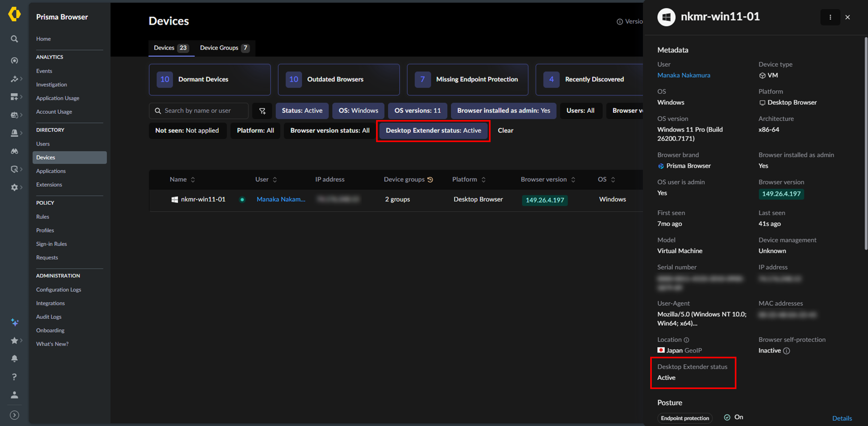Open the AI sparkle icon near rail bottom
This screenshot has width=868, height=426.
[14, 322]
